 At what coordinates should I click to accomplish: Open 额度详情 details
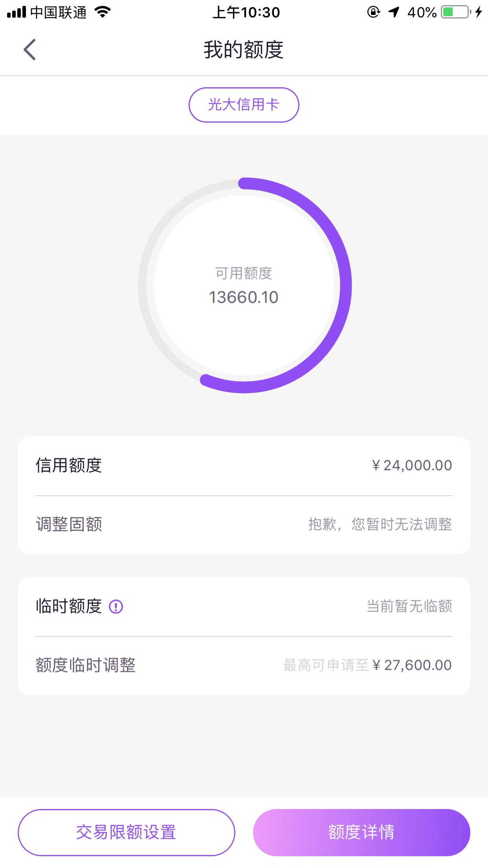point(361,832)
